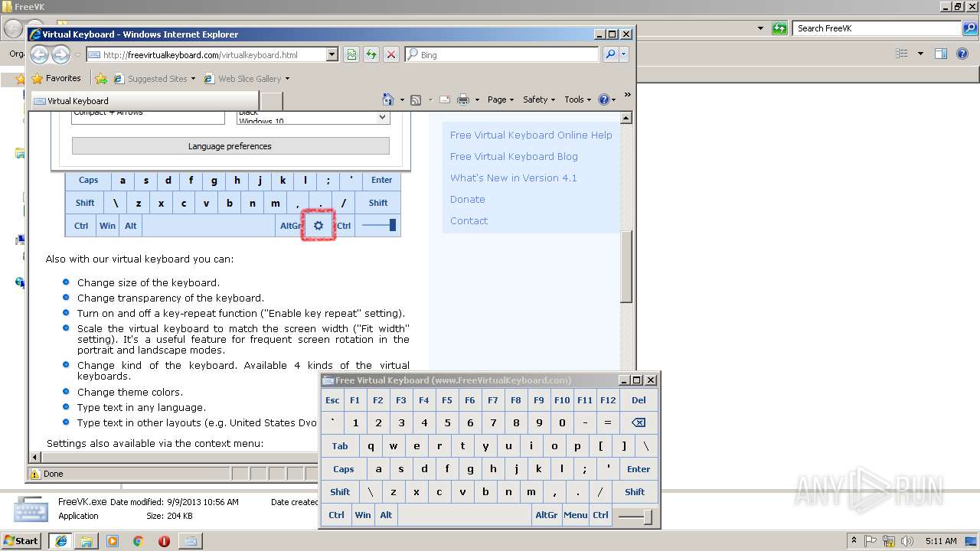
Task: Click network status tray icon
Action: [x=889, y=541]
